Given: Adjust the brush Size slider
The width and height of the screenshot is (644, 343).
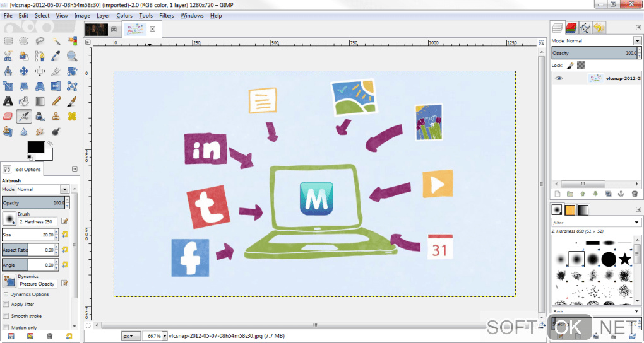Looking at the screenshot, I should (28, 235).
